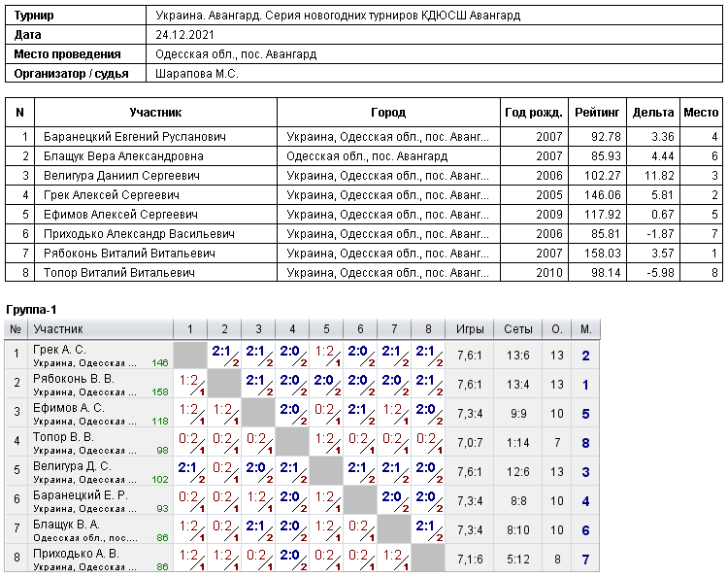The image size is (728, 577).
Task: Click Блащук В. А. in group table
Action: [x=66, y=525]
